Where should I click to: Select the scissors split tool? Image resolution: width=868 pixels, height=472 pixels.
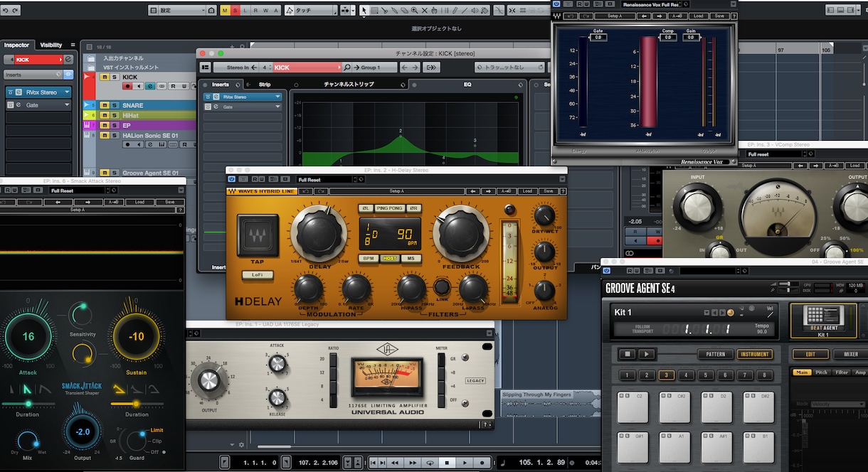pos(385,10)
